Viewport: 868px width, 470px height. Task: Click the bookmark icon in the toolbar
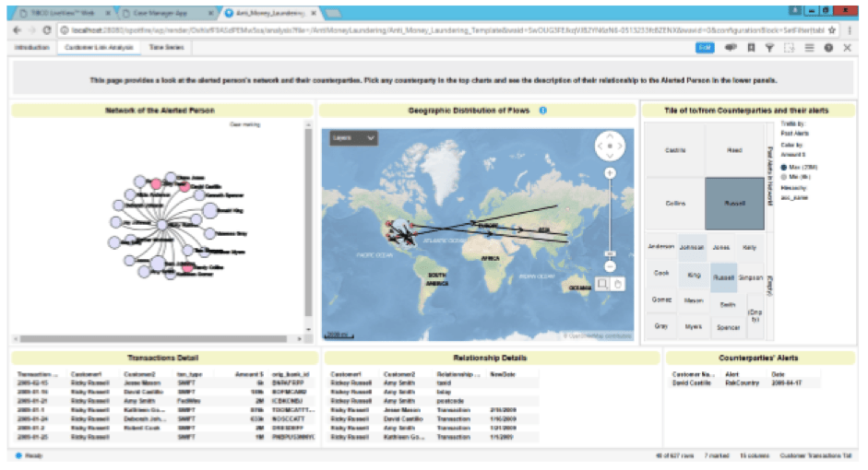(751, 48)
